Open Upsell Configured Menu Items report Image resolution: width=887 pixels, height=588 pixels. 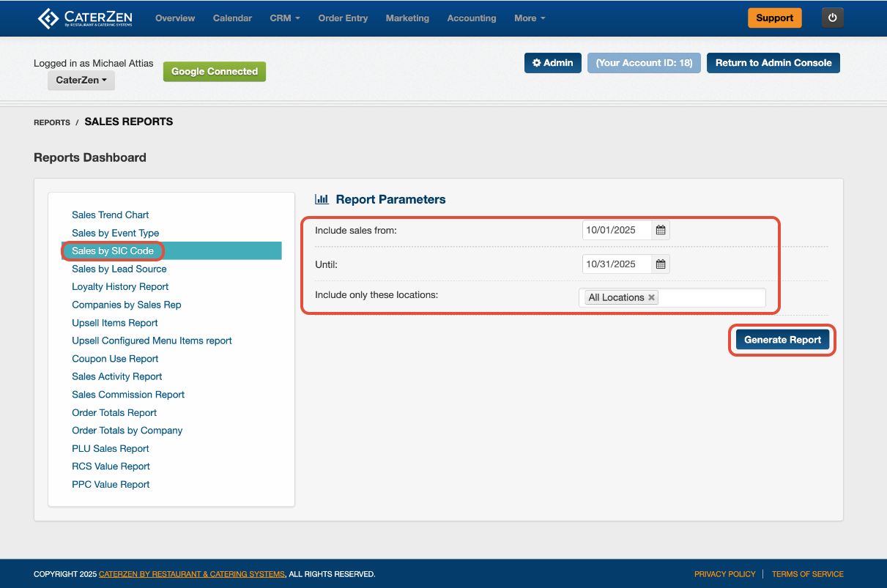point(152,340)
